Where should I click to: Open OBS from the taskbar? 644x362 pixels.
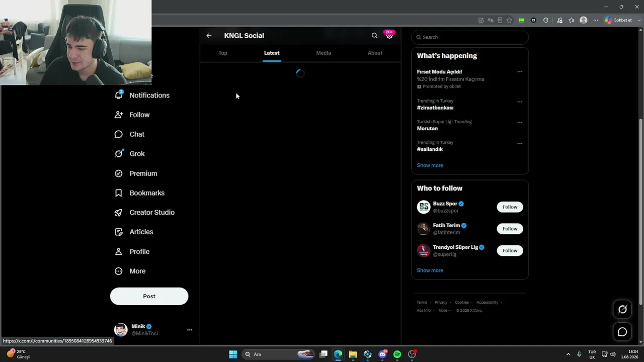click(412, 354)
